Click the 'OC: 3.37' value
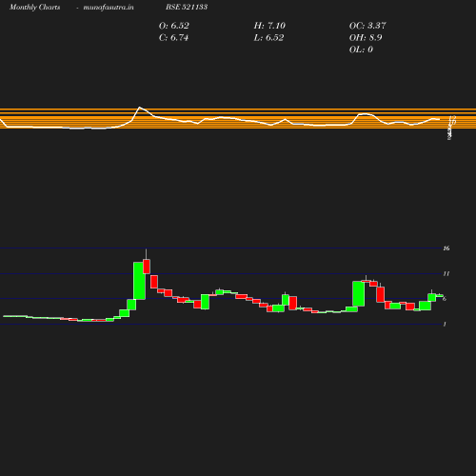This screenshot has width=476, height=476. click(367, 26)
